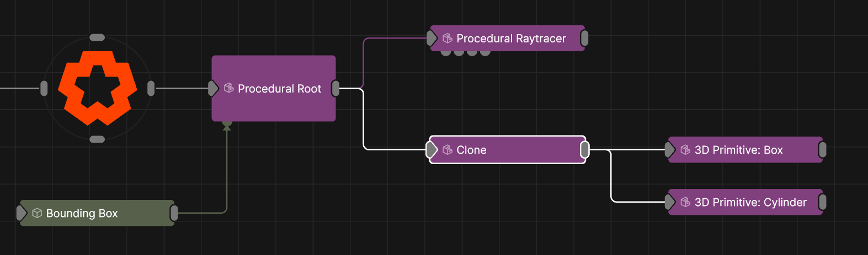The height and width of the screenshot is (255, 868).
Task: Click the Procedural Root node cube icon
Action: click(x=229, y=88)
